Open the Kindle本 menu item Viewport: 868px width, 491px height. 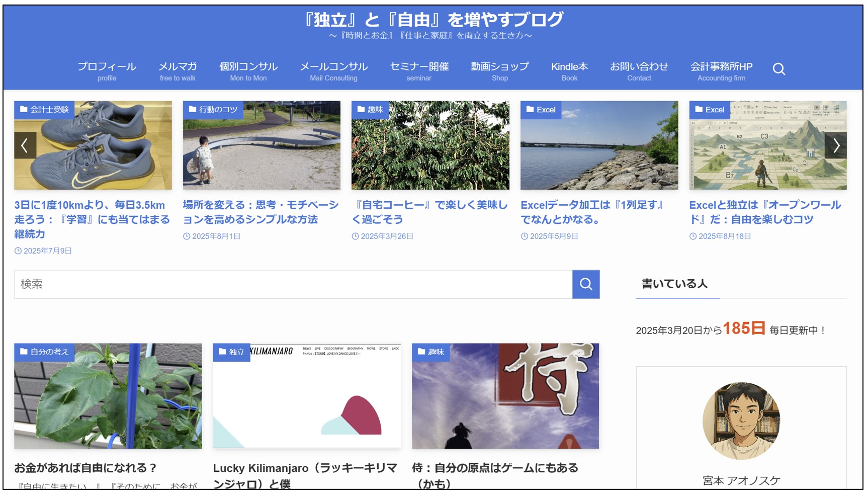[569, 71]
